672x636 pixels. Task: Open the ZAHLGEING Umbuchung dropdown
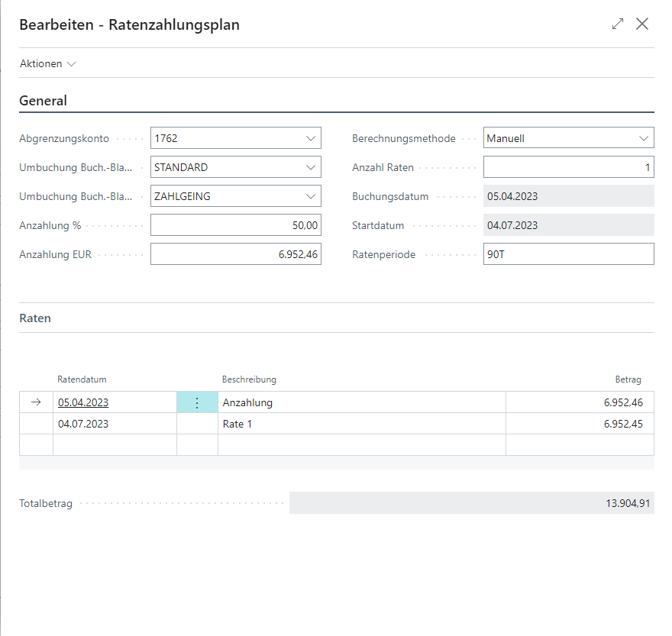(311, 197)
